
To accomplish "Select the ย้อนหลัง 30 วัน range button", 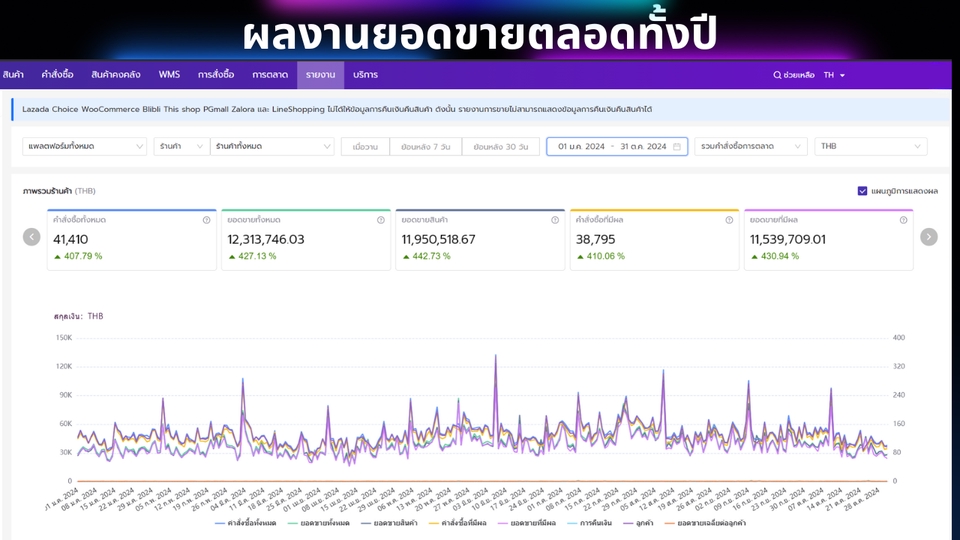I will coord(500,147).
